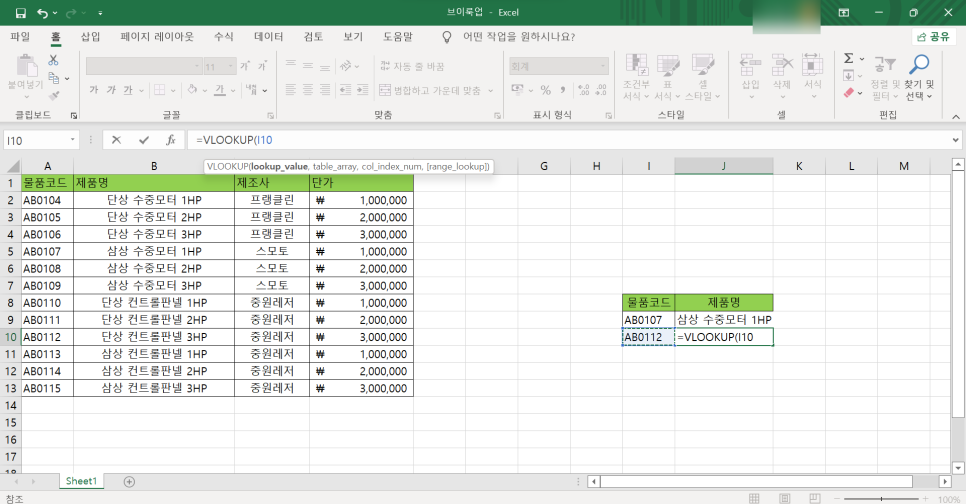
Task: Select the Sheet1 tab
Action: tap(81, 481)
